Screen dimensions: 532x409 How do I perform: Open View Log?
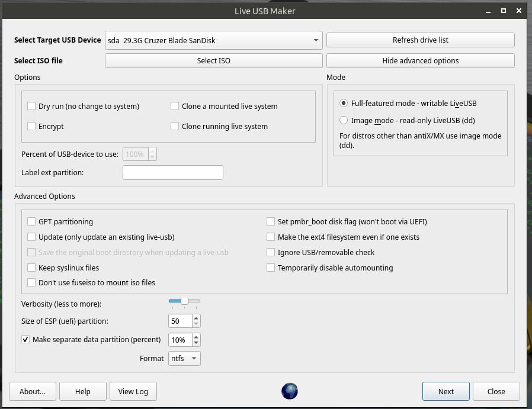(133, 391)
